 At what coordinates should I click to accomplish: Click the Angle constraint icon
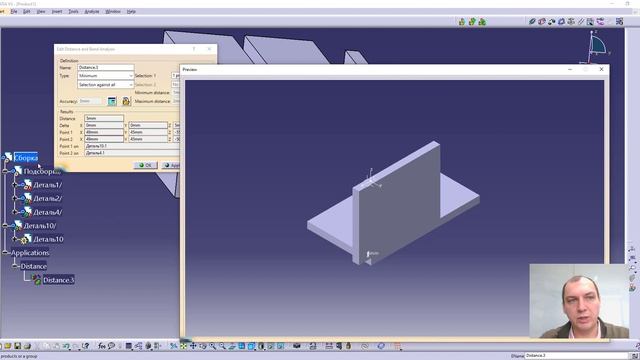(561, 22)
